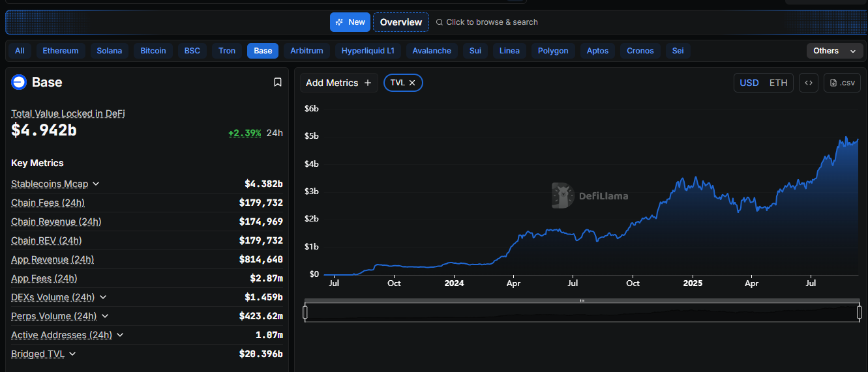Click the embed code icon button
The height and width of the screenshot is (372, 868).
(x=808, y=83)
